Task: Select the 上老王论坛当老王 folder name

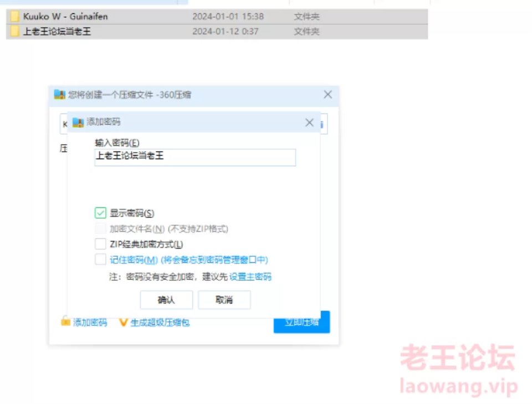Action: click(x=57, y=32)
